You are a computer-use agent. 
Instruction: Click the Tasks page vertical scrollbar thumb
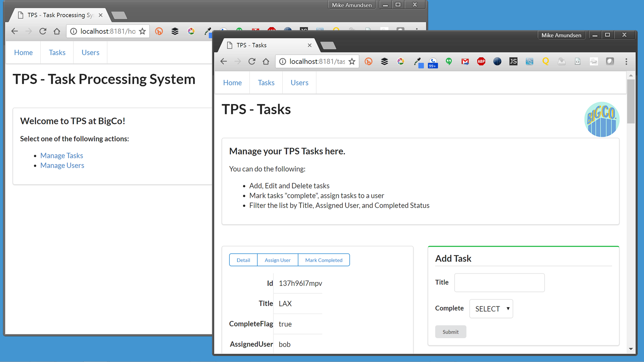[631, 101]
